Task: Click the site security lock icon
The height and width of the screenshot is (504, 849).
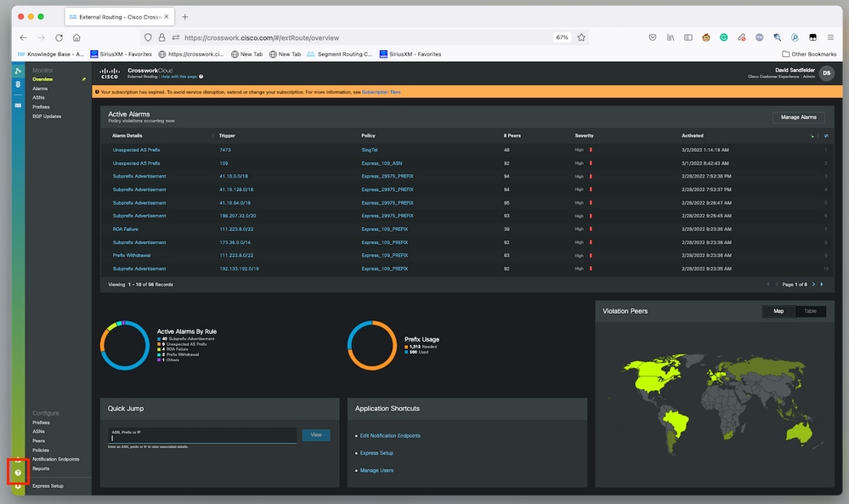Action: (161, 38)
